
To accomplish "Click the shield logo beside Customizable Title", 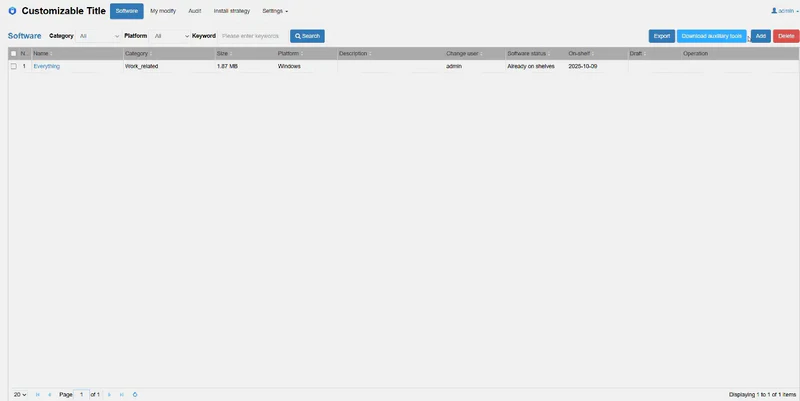I will pos(12,11).
